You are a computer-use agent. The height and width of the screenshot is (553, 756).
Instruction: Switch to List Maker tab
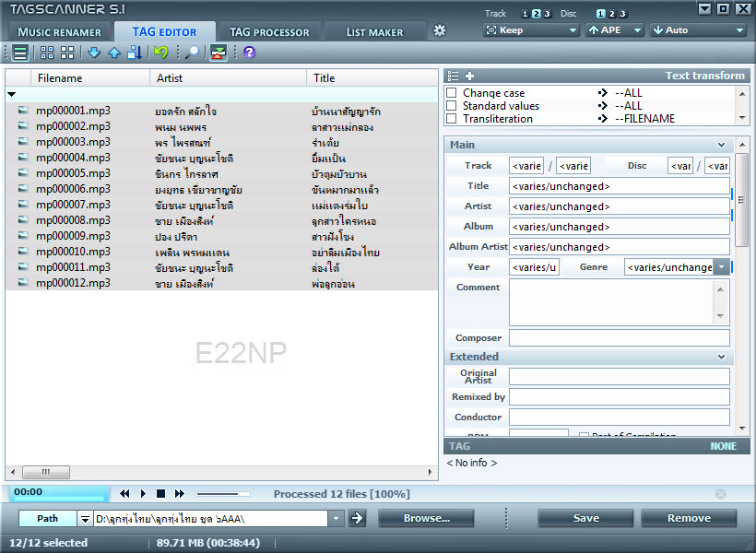[x=374, y=32]
